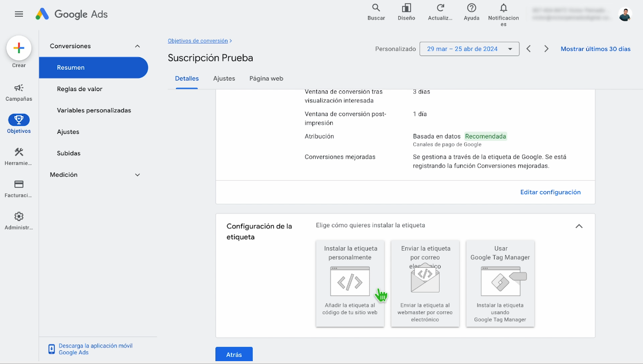Click the mobile app download icon
This screenshot has width=643, height=364.
[x=52, y=349]
